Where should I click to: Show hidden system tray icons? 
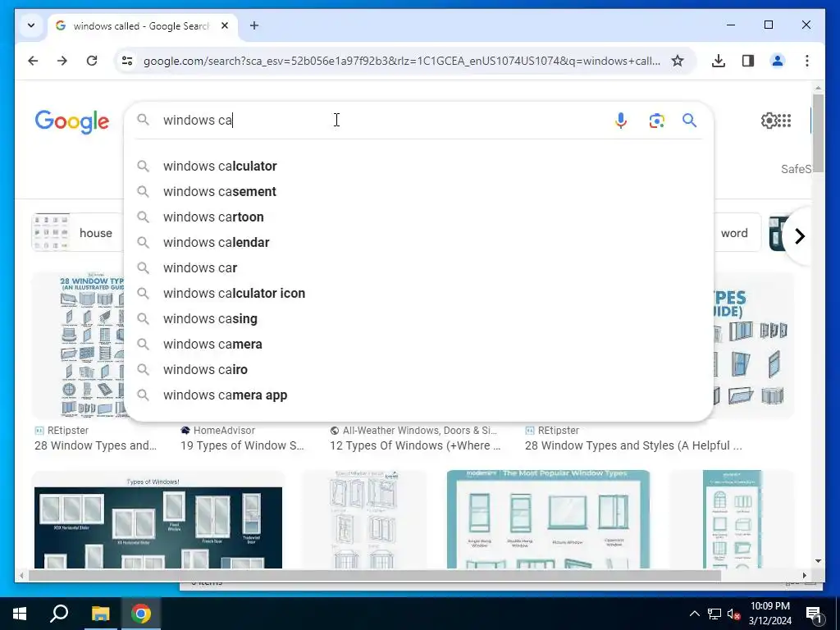[694, 614]
